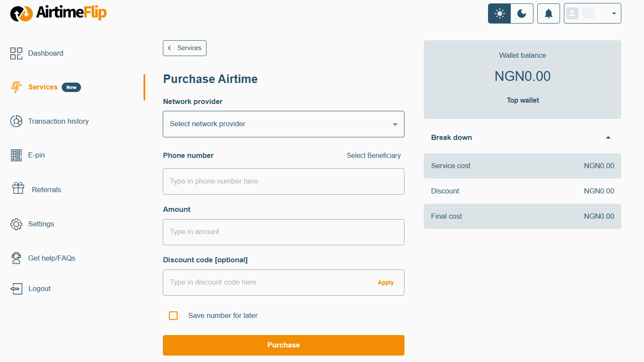This screenshot has height=362, width=644.
Task: Click the AirtimeFlip logo
Action: (58, 13)
